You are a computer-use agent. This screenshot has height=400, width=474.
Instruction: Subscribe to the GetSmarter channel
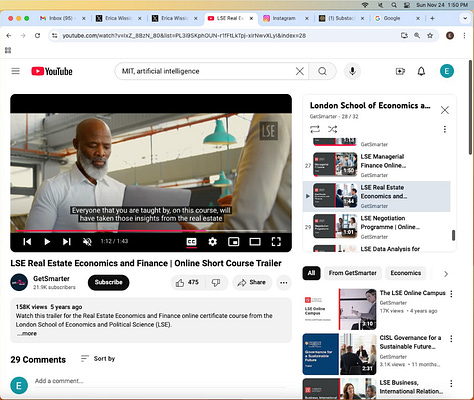[108, 282]
